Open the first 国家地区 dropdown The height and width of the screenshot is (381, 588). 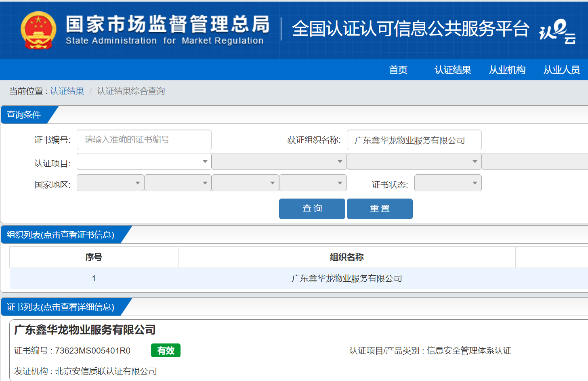(x=110, y=183)
